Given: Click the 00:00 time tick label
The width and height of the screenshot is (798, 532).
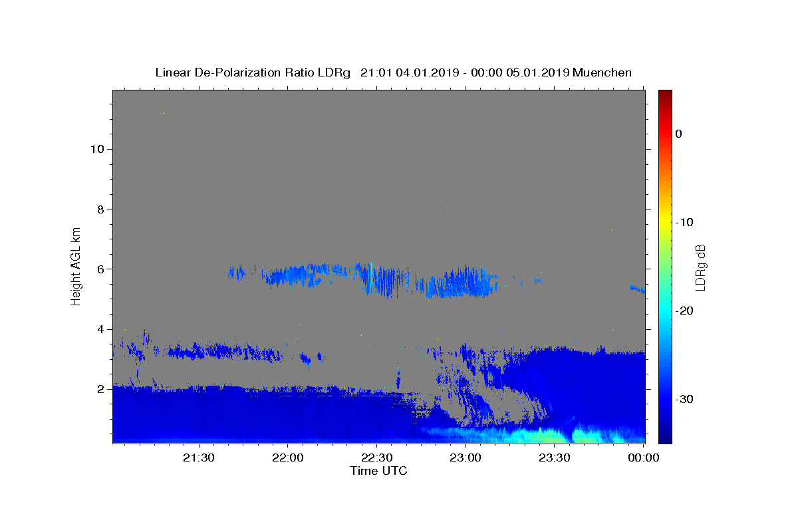Looking at the screenshot, I should pos(644,458).
